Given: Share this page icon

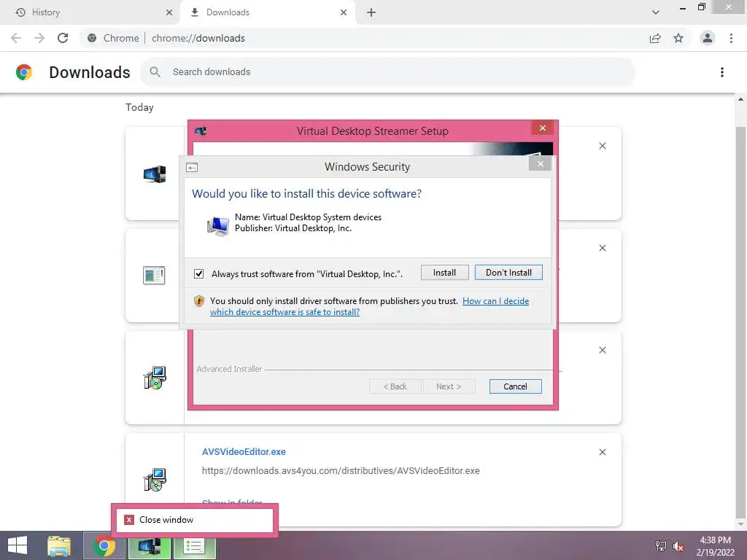Looking at the screenshot, I should pos(655,38).
